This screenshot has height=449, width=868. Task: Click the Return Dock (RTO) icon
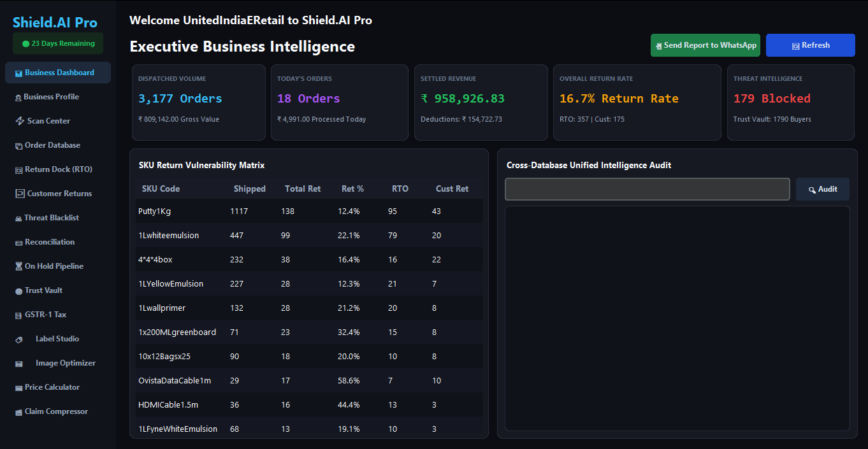pos(19,170)
